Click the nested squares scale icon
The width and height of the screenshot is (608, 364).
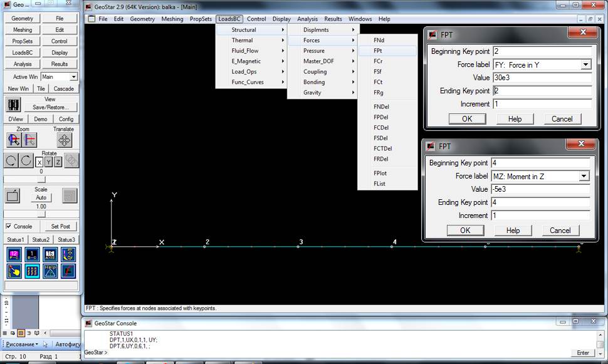point(70,195)
